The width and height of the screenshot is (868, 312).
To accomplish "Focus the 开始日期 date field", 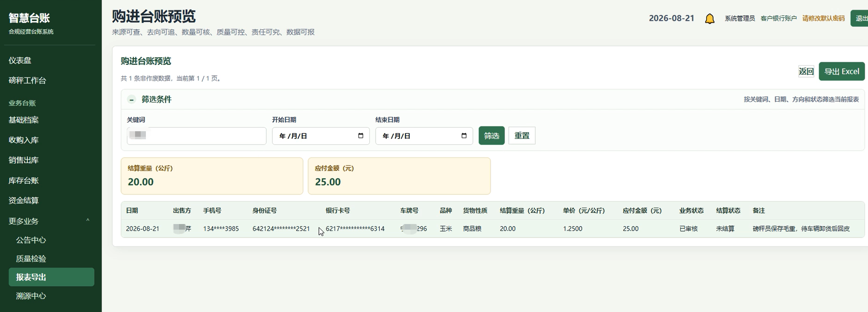I will (x=321, y=136).
